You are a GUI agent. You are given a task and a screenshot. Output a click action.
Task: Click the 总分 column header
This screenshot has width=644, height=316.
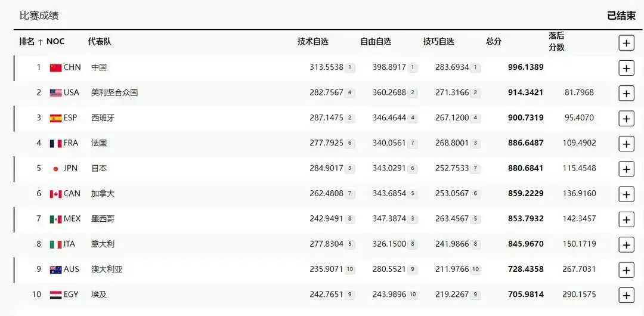click(494, 42)
